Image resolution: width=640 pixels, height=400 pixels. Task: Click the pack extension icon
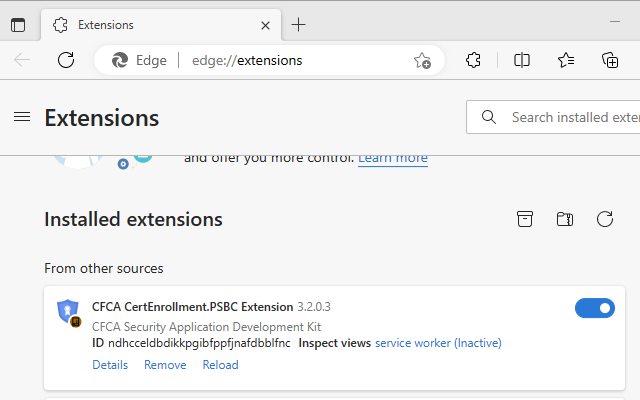pyautogui.click(x=525, y=219)
